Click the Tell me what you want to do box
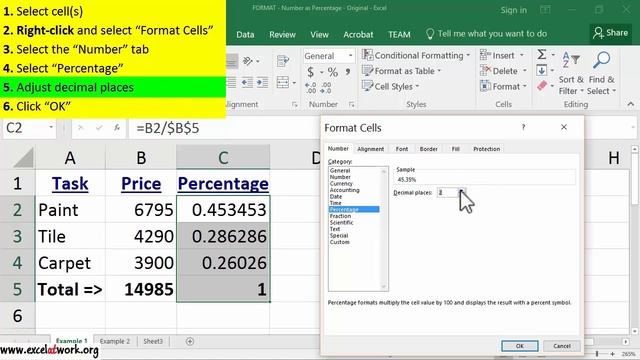640x360 pixels. (486, 34)
